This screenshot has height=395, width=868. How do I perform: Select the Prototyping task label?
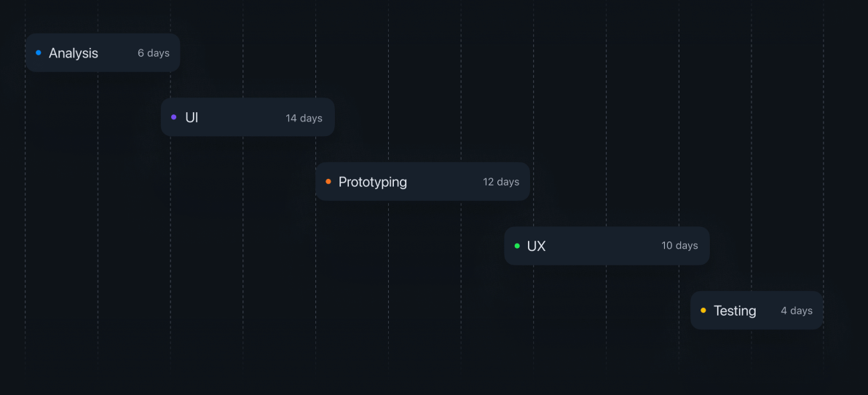(x=373, y=182)
